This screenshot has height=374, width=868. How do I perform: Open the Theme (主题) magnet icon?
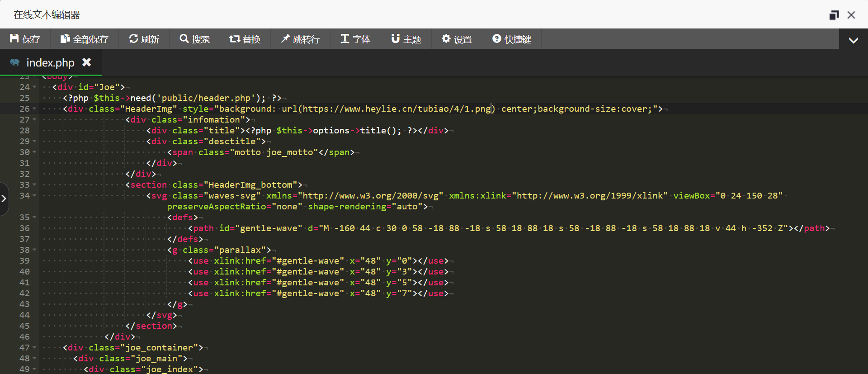[x=395, y=39]
